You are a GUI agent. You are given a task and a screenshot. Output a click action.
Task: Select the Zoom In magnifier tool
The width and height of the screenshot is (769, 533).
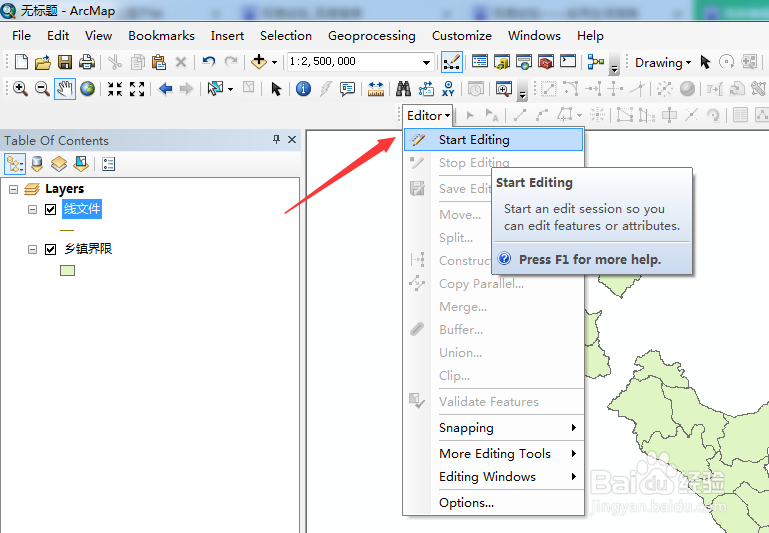pos(20,89)
